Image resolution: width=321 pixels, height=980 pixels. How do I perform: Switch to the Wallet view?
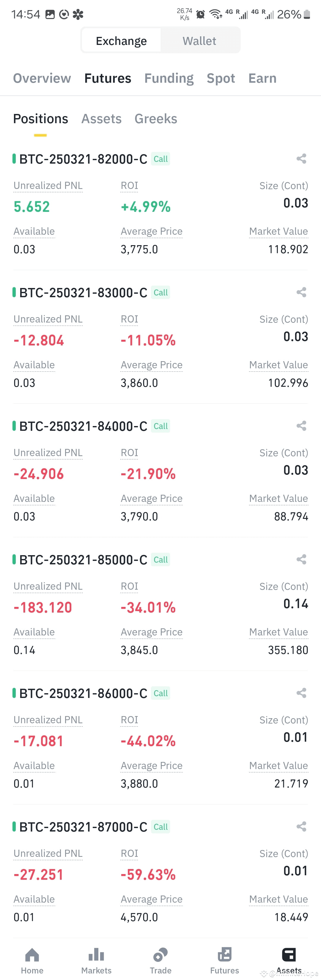199,40
